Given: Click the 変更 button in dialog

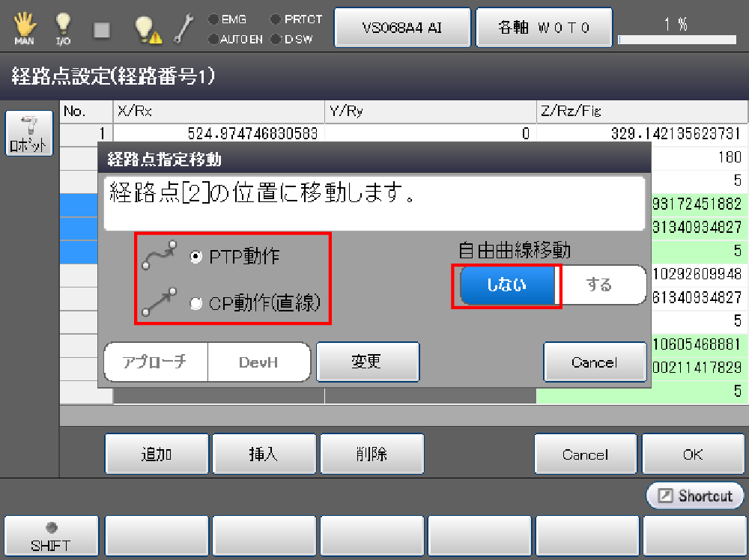Looking at the screenshot, I should pyautogui.click(x=367, y=362).
